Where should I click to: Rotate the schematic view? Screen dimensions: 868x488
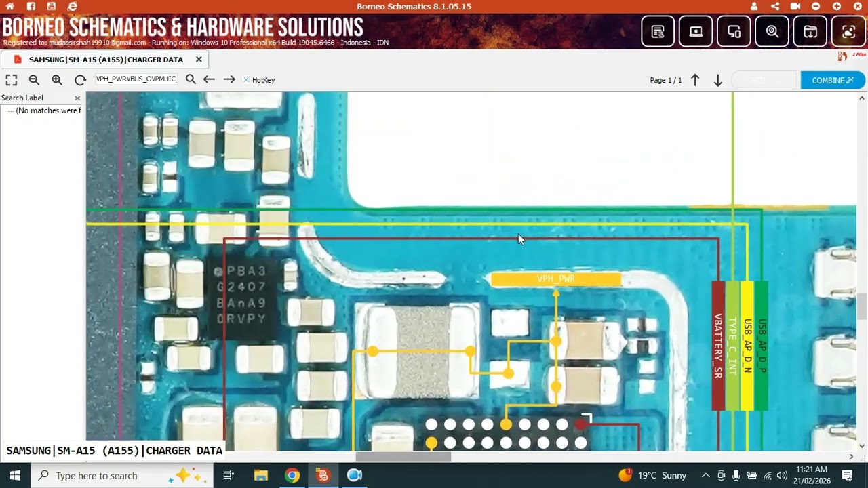coord(80,80)
